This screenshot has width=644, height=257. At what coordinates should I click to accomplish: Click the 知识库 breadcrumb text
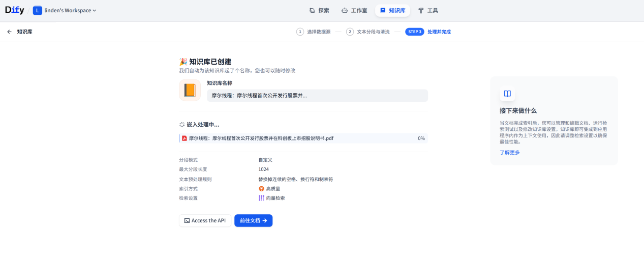click(24, 32)
